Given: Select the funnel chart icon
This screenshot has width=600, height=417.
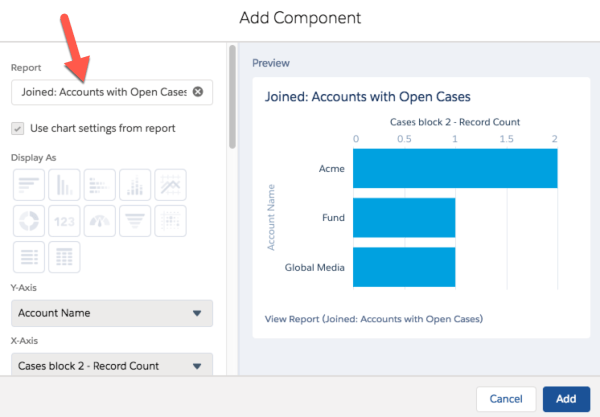Looking at the screenshot, I should pyautogui.click(x=135, y=221).
